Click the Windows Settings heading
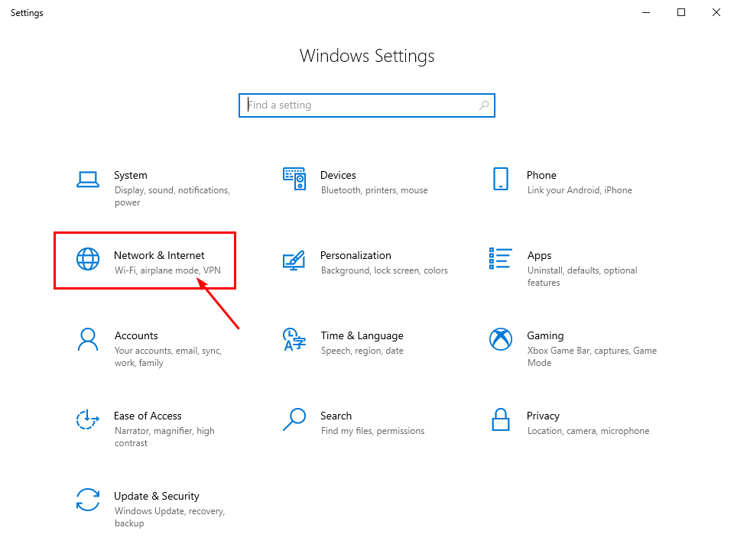The width and height of the screenshot is (734, 560). pyautogui.click(x=367, y=56)
